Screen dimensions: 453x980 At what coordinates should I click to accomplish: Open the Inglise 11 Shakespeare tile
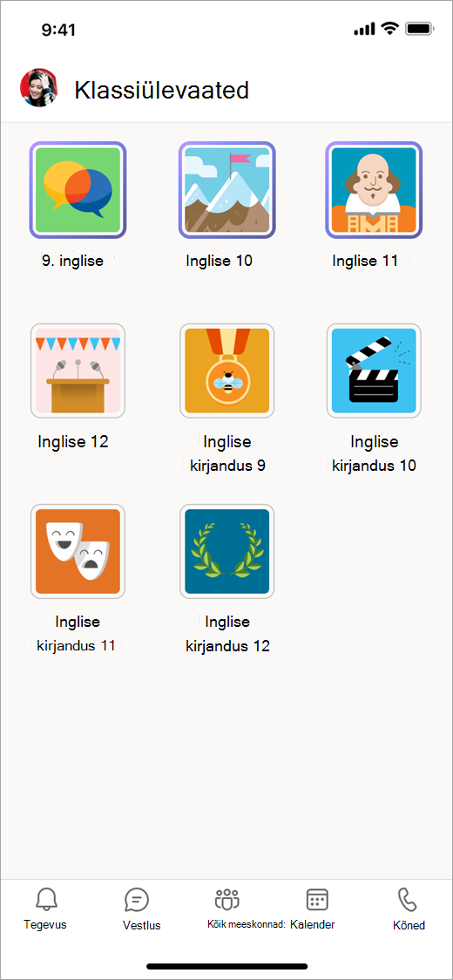click(x=374, y=190)
